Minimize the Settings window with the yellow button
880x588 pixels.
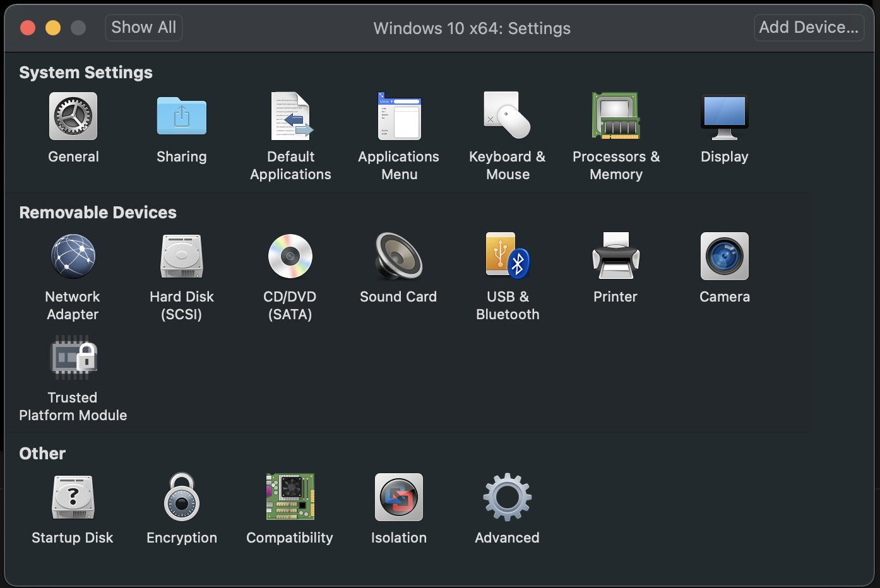click(x=53, y=28)
